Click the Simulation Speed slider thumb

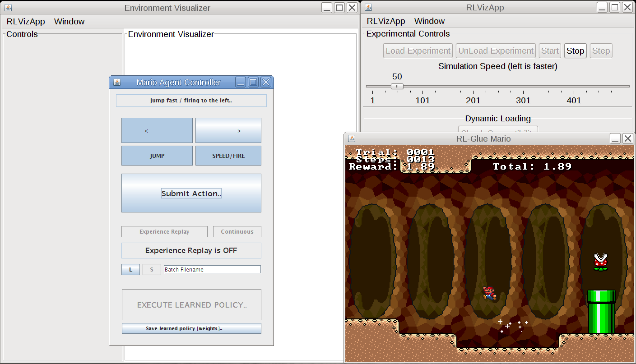397,86
